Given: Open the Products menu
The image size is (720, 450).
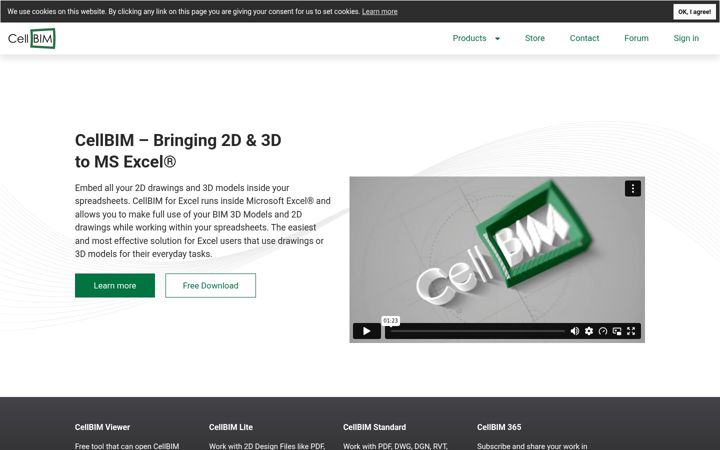Looking at the screenshot, I should point(469,38).
